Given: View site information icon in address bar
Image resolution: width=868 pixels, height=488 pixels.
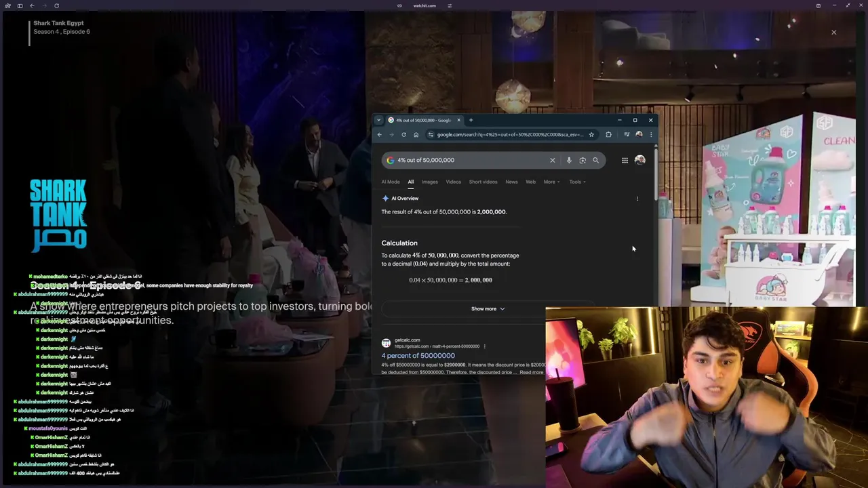Looking at the screenshot, I should [x=431, y=134].
